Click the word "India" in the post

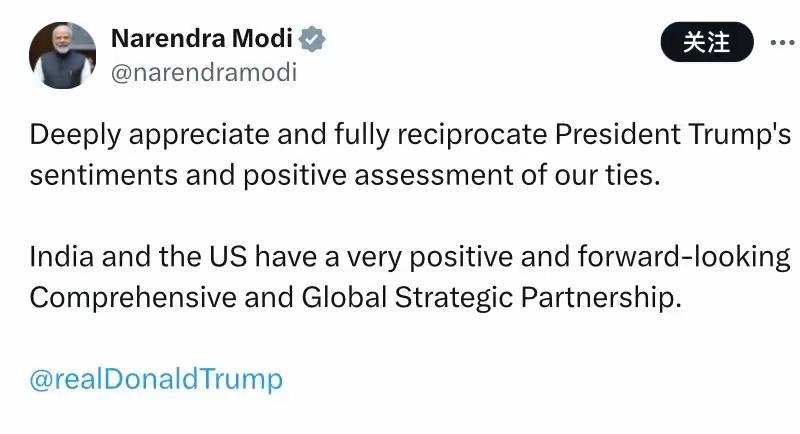(57, 257)
